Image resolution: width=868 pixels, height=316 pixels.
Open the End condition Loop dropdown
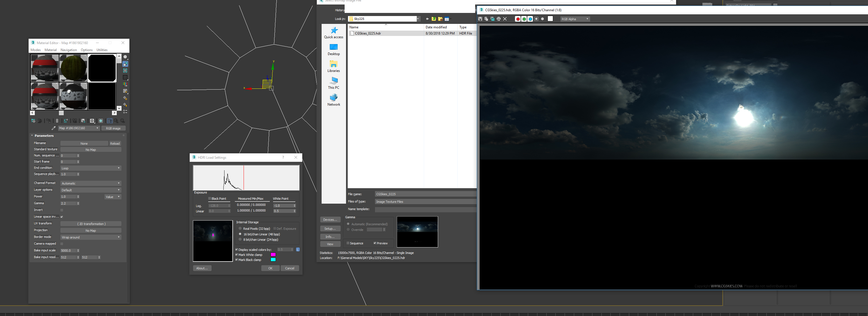click(x=91, y=168)
